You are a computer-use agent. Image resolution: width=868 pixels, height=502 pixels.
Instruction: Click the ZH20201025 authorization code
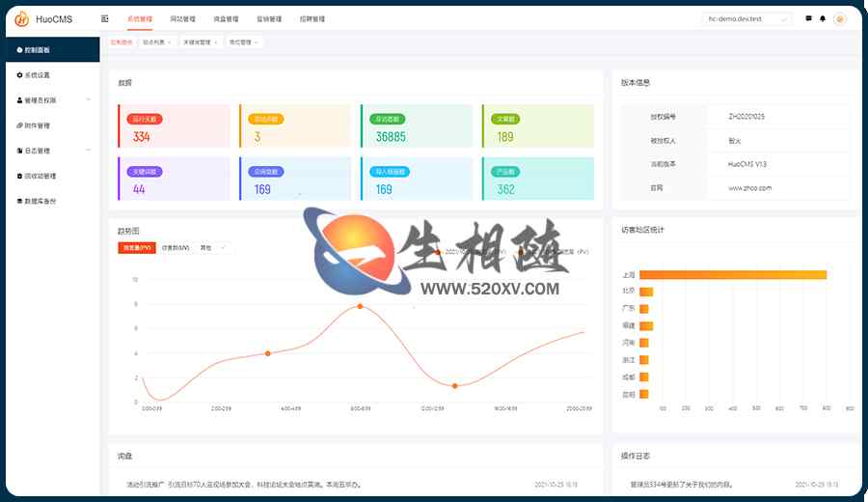tap(746, 117)
